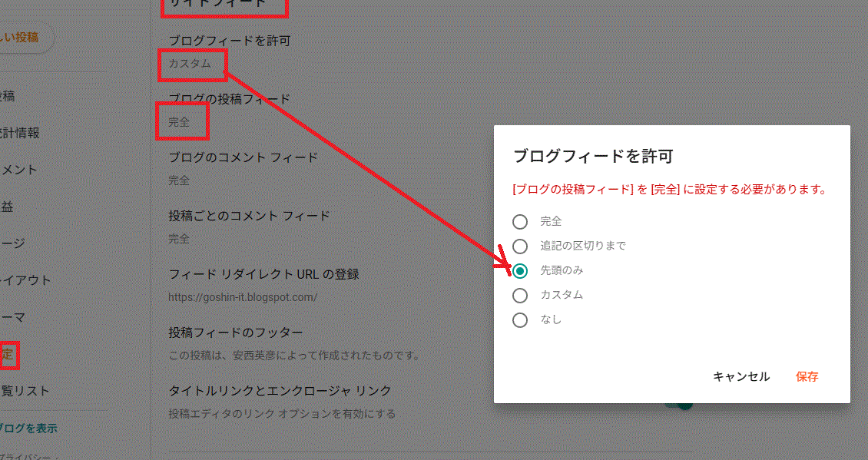The width and height of the screenshot is (868, 460).
Task: Go to the 収益 earnings section
Action: 13,206
